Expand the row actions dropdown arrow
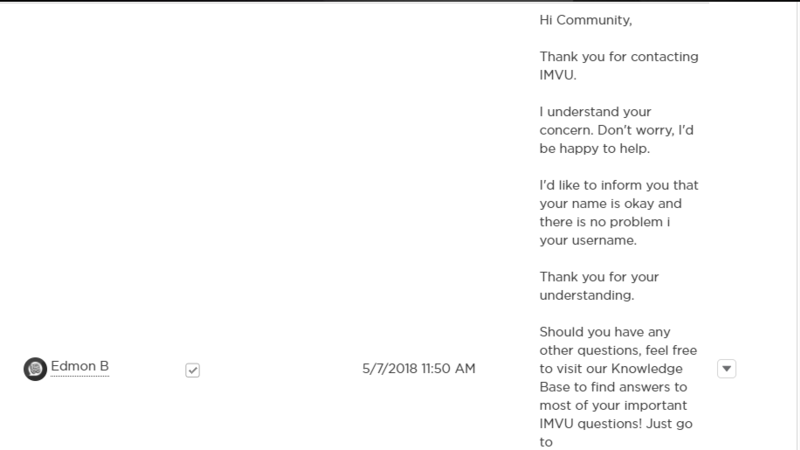 pos(728,368)
